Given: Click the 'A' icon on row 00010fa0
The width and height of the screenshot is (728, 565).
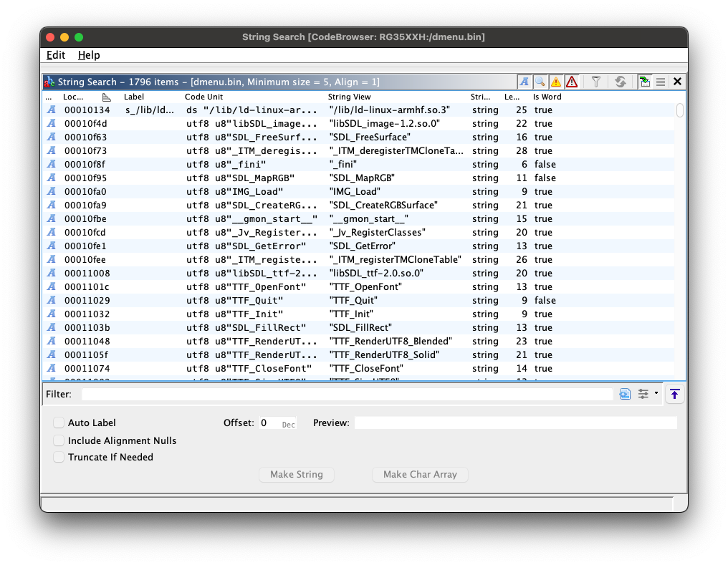Looking at the screenshot, I should click(52, 192).
